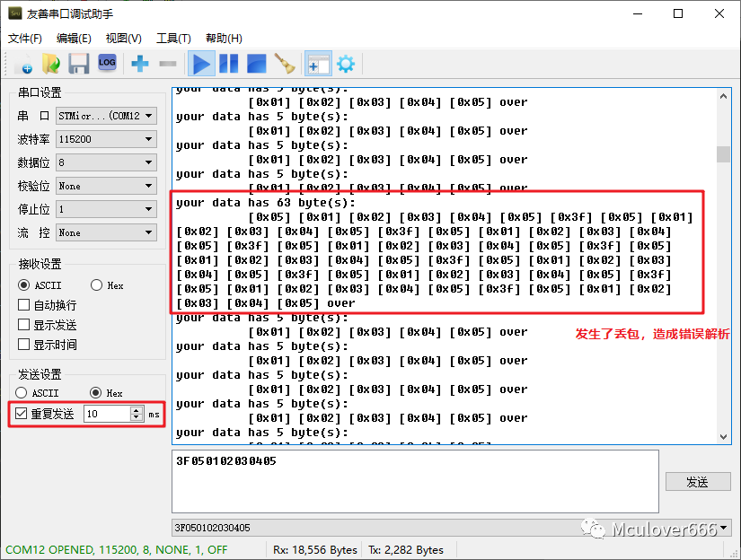Screen dimensions: 741x560
Task: Enable 显示时间 checkbox
Action: tap(23, 345)
